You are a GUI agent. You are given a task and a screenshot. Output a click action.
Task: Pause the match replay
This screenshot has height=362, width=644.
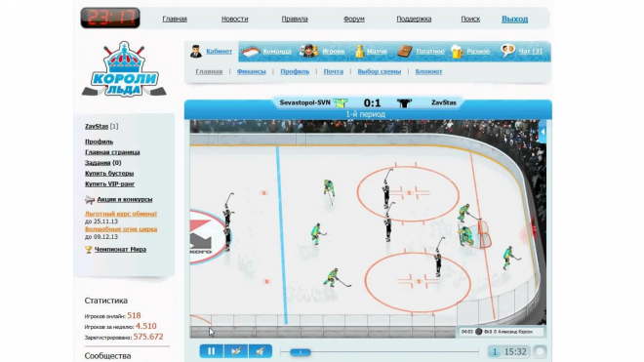(211, 351)
